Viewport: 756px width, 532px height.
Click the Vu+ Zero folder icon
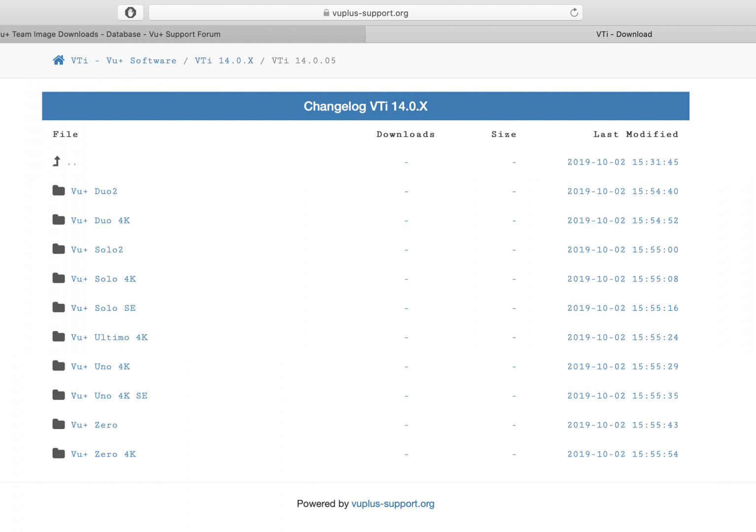[x=58, y=424]
